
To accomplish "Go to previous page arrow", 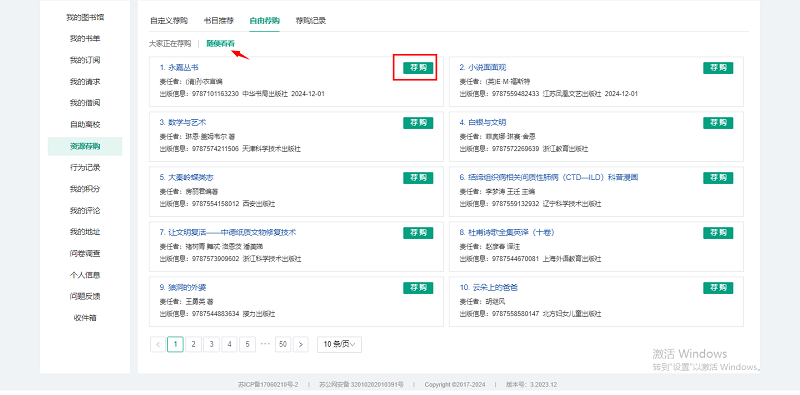I will tap(158, 344).
